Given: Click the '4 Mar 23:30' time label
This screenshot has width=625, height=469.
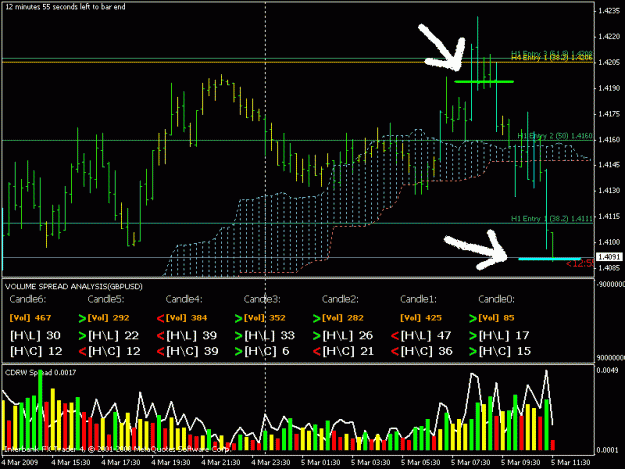Looking at the screenshot, I should click(x=271, y=463).
